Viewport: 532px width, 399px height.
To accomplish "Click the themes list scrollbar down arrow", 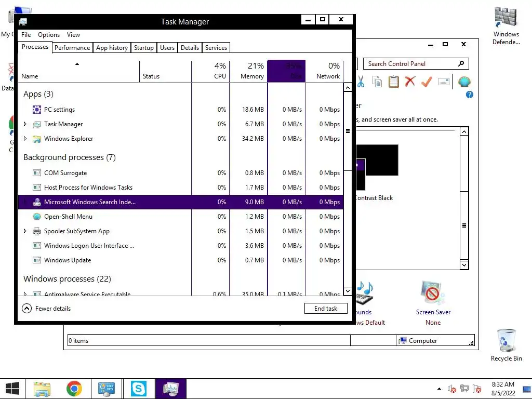I will pyautogui.click(x=464, y=265).
